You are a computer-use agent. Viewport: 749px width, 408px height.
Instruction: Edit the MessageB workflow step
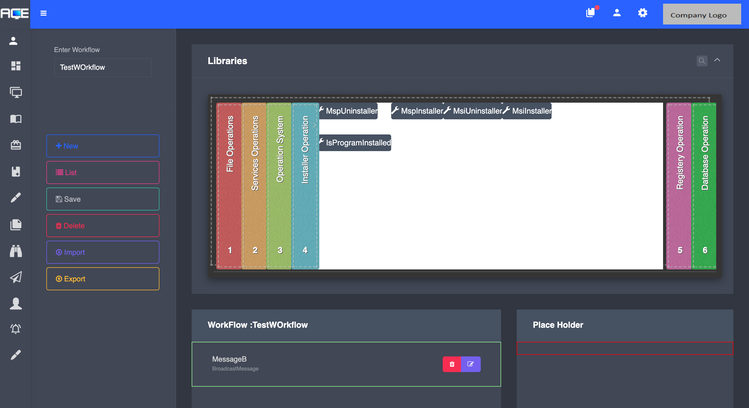tap(471, 364)
